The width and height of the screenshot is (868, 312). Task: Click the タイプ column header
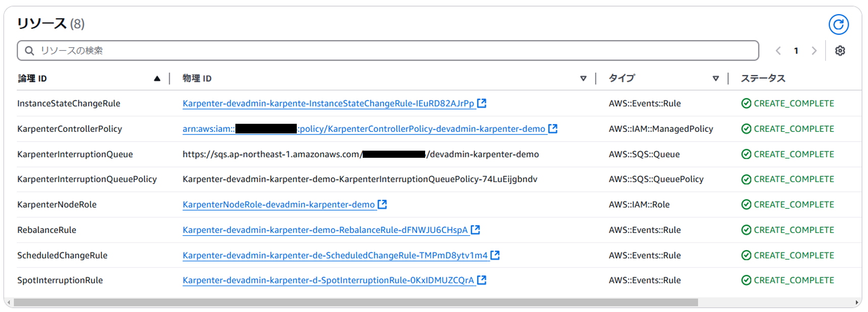pos(622,78)
